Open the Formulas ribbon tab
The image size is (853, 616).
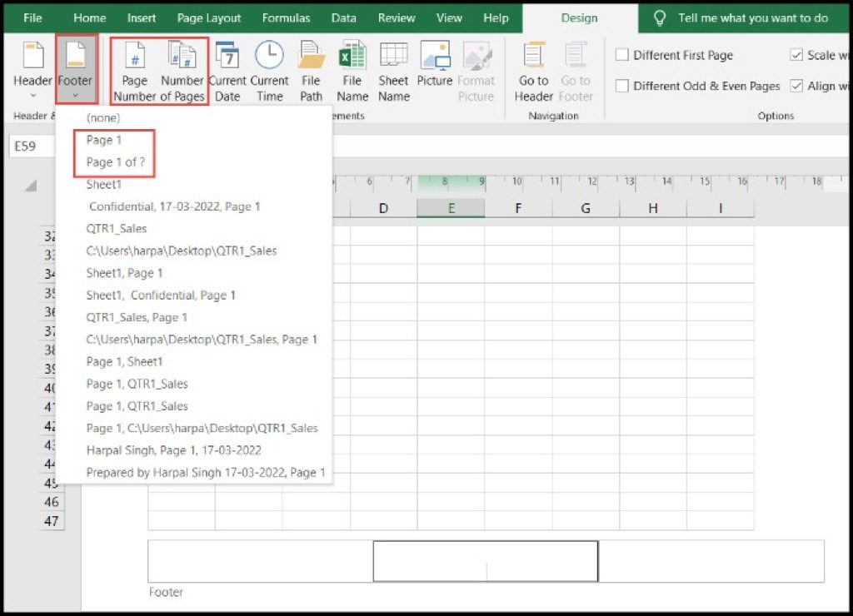click(286, 17)
